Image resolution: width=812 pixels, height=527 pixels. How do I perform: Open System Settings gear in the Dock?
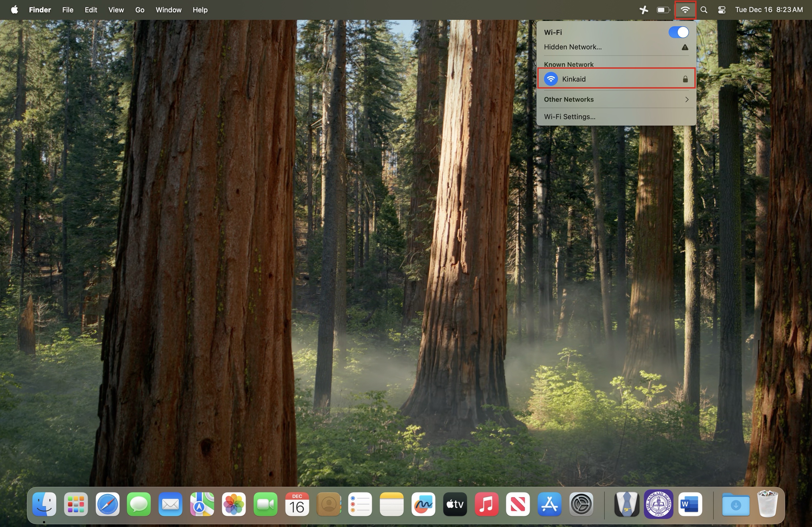coord(581,504)
